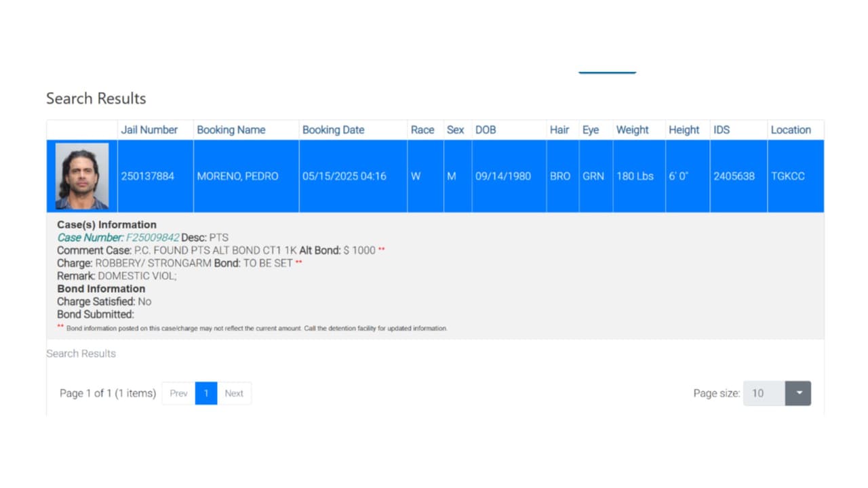Viewport: 868px width, 488px height.
Task: Sort by Booking Name column header
Action: (x=231, y=130)
